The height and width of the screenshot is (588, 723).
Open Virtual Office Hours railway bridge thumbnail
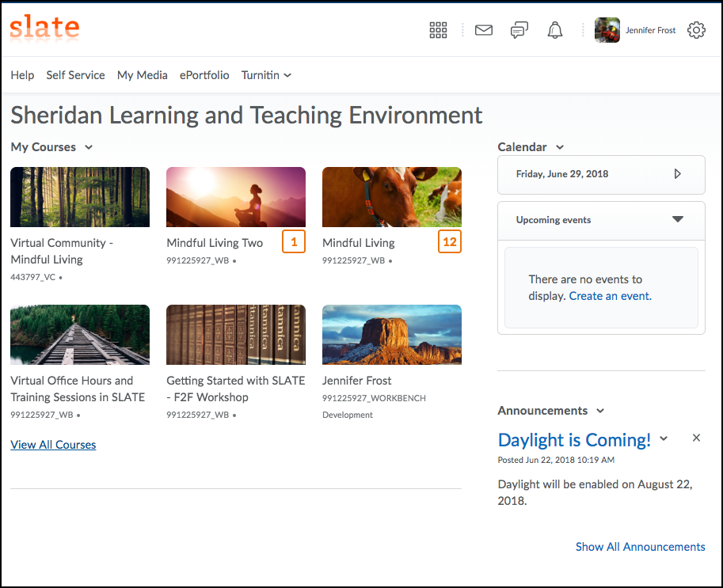80,335
